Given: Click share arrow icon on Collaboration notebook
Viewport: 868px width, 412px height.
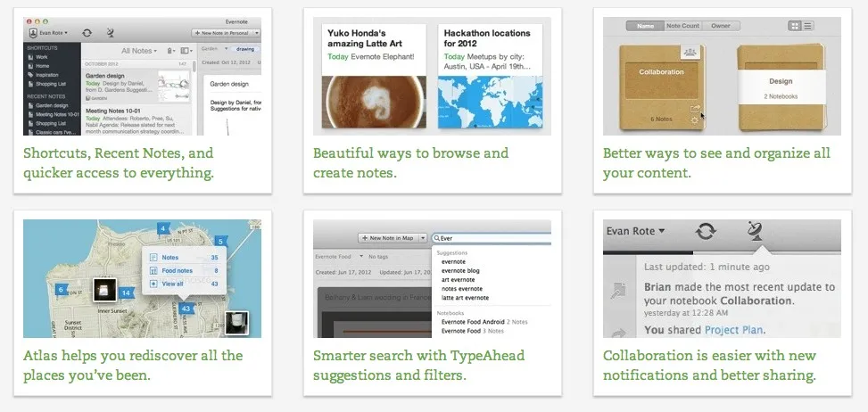Looking at the screenshot, I should tap(695, 109).
